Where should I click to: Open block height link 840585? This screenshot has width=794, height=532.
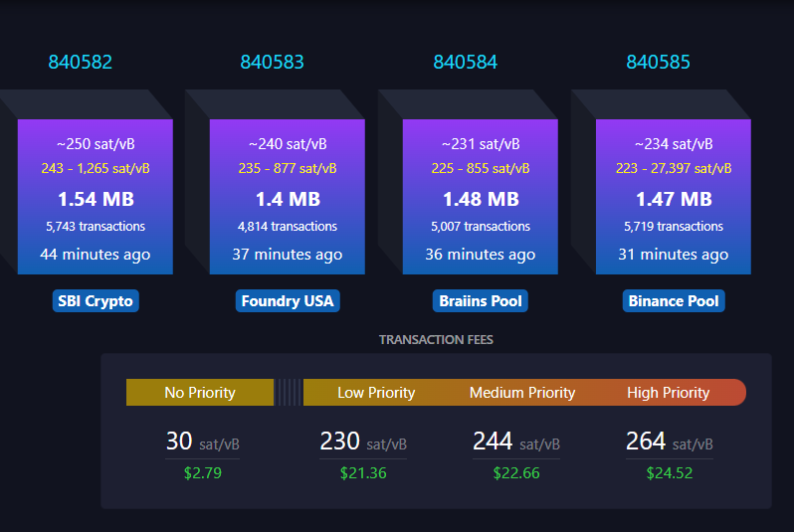tap(658, 63)
